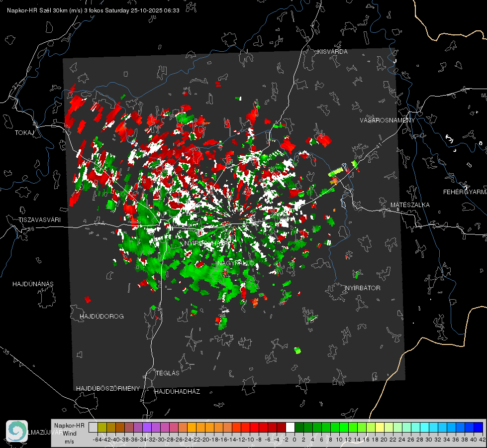Click the TOKAJ town label
Screen dimensions: 487x448
pos(24,133)
